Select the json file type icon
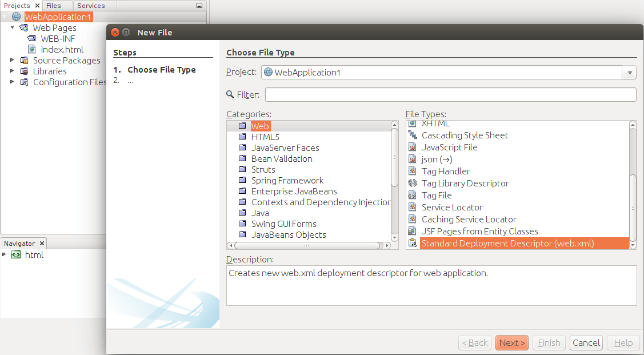Viewport: 644px width, 355px height. (413, 159)
